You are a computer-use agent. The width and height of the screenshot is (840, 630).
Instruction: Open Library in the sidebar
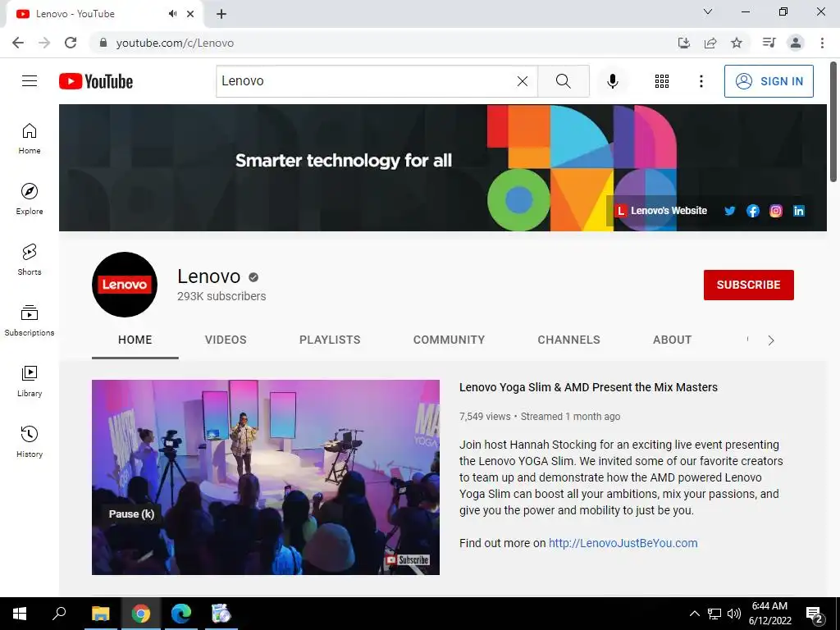click(x=30, y=381)
